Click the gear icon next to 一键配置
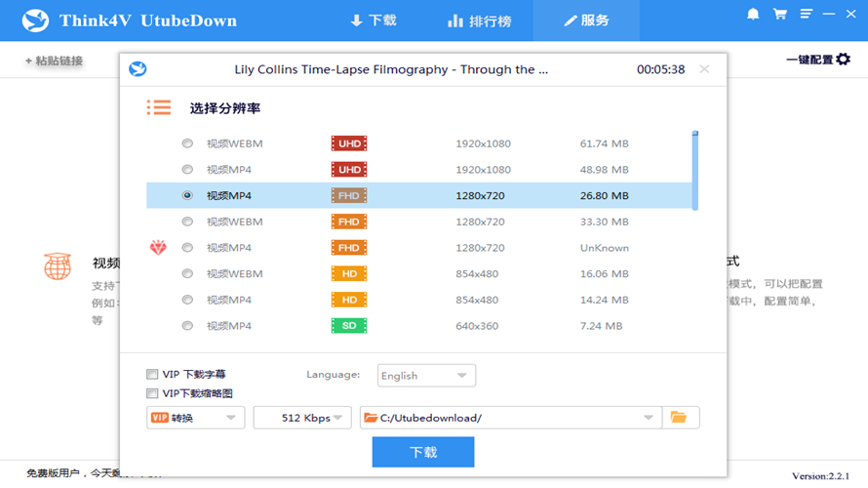The width and height of the screenshot is (868, 488). coord(843,60)
